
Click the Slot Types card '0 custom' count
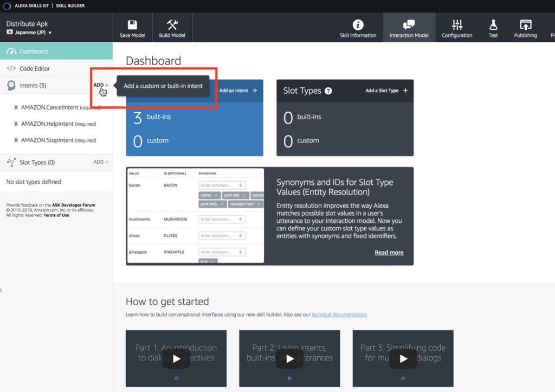[301, 140]
